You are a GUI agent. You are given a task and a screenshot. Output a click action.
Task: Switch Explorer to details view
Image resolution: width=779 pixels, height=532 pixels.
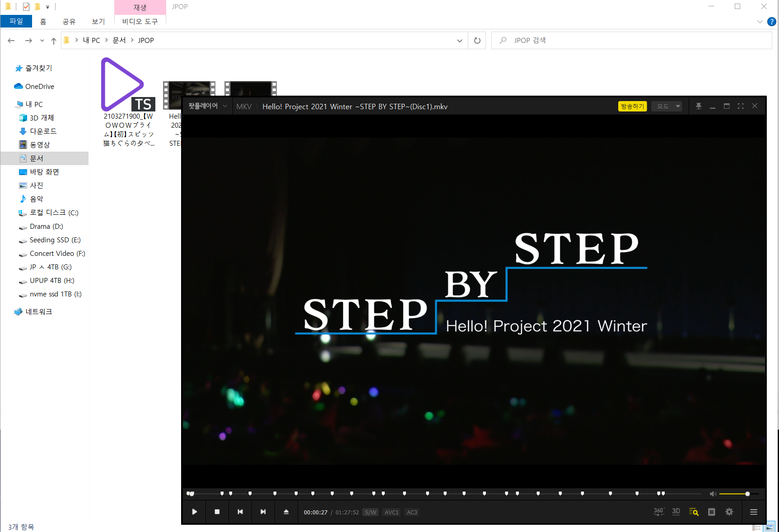click(x=757, y=527)
